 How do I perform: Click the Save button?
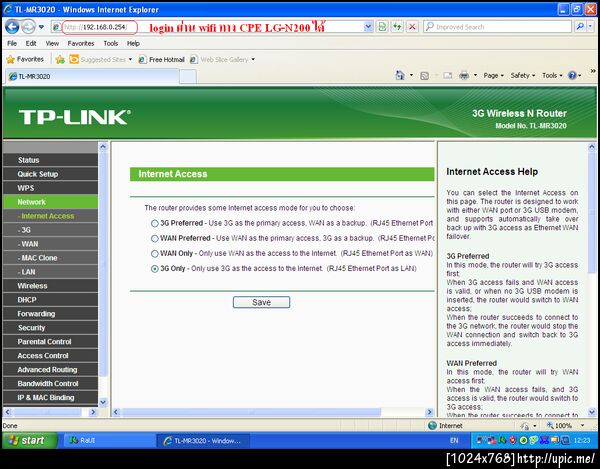[261, 302]
